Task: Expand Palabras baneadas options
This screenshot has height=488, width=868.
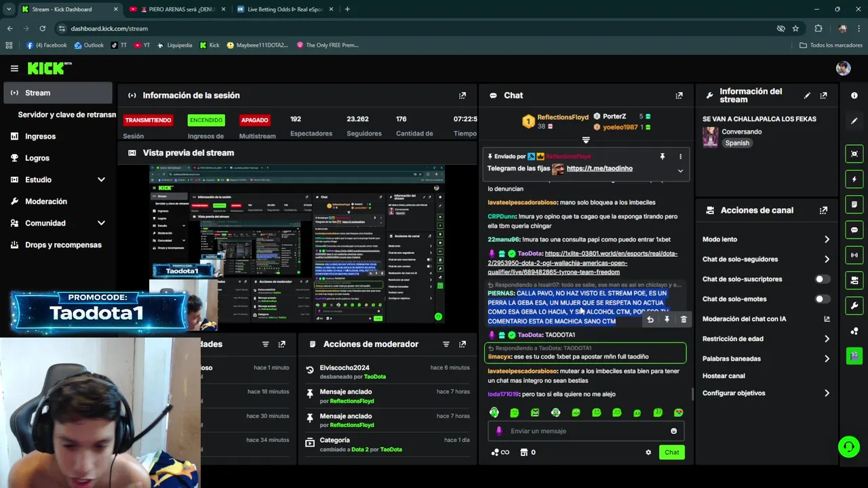Action: (827, 359)
